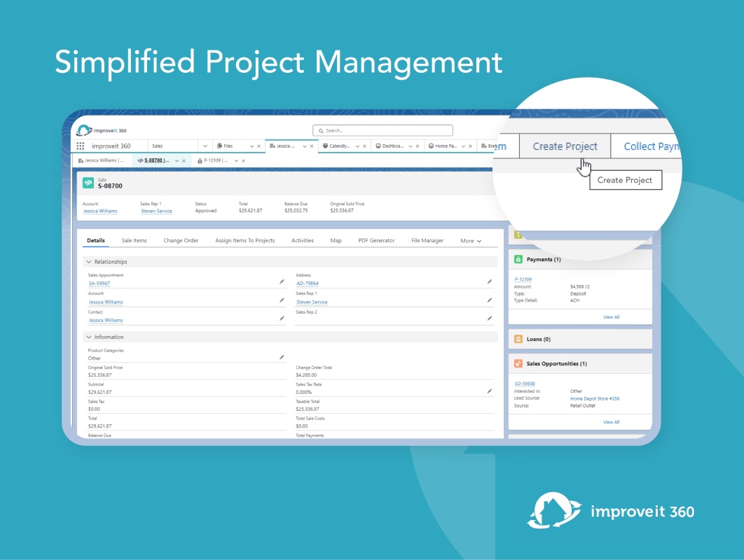This screenshot has height=560, width=744.
Task: Open Home Pa... tab dropdown chevron
Action: [x=463, y=146]
